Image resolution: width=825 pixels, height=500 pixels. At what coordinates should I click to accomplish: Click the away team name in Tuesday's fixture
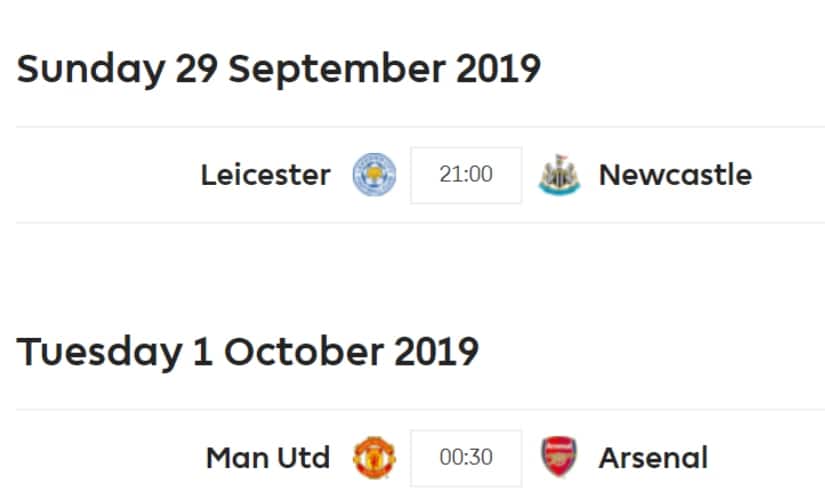click(x=653, y=458)
